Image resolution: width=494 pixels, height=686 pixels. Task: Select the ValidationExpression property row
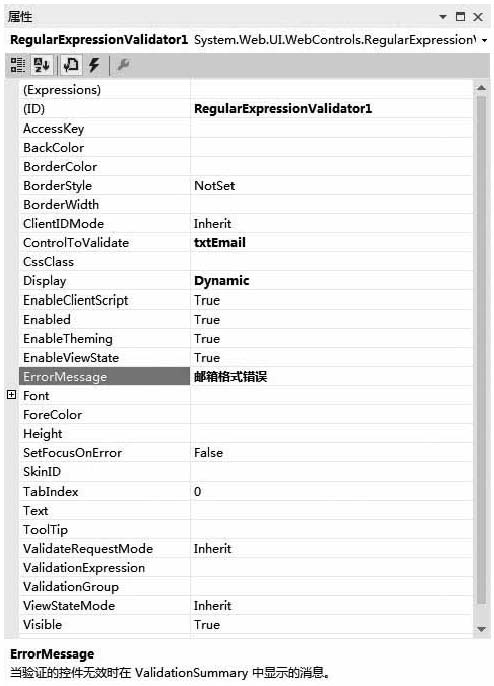click(x=245, y=567)
